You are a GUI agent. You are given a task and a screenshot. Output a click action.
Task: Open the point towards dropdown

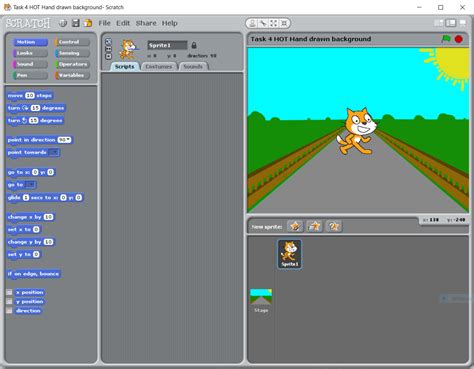[54, 152]
